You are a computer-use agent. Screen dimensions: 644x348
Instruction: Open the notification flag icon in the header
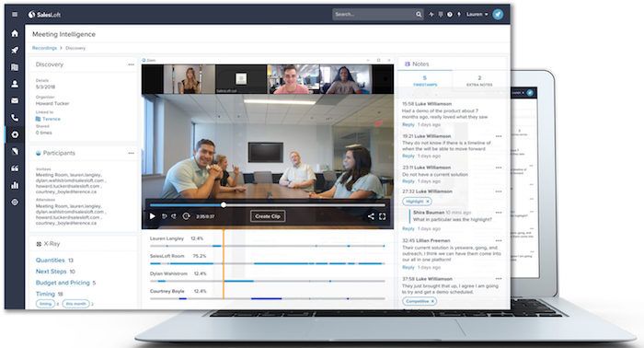[x=441, y=15]
